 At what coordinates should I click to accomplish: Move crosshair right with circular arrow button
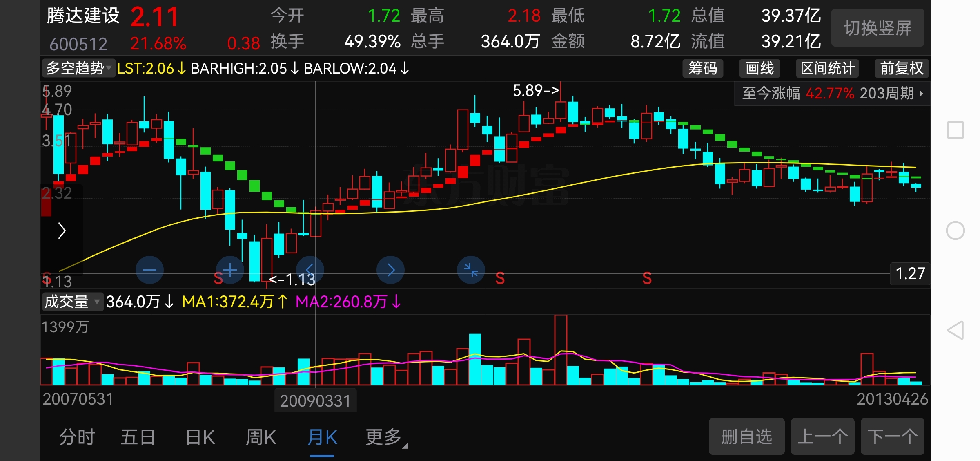point(391,270)
